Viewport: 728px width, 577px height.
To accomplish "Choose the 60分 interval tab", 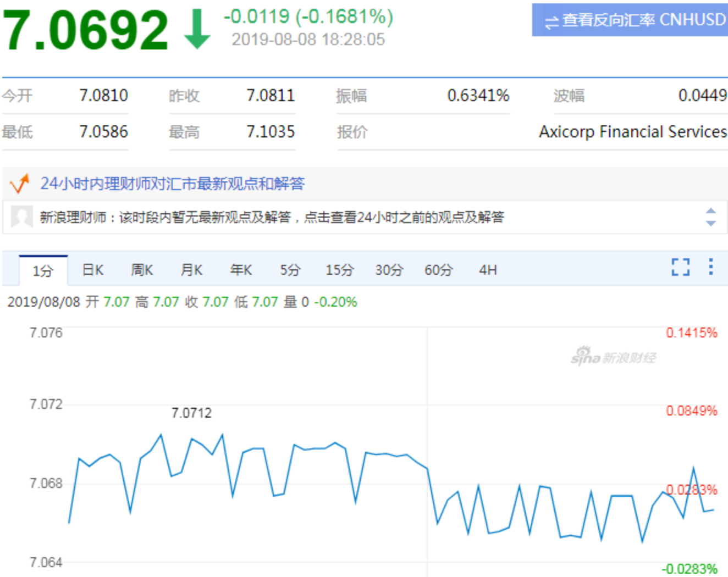I will pyautogui.click(x=438, y=270).
